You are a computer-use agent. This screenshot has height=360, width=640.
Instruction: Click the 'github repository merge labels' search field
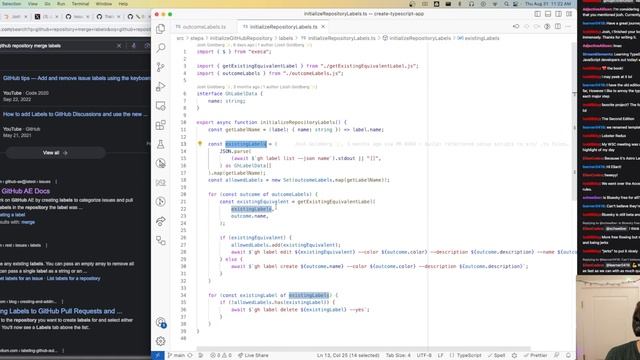point(57,46)
